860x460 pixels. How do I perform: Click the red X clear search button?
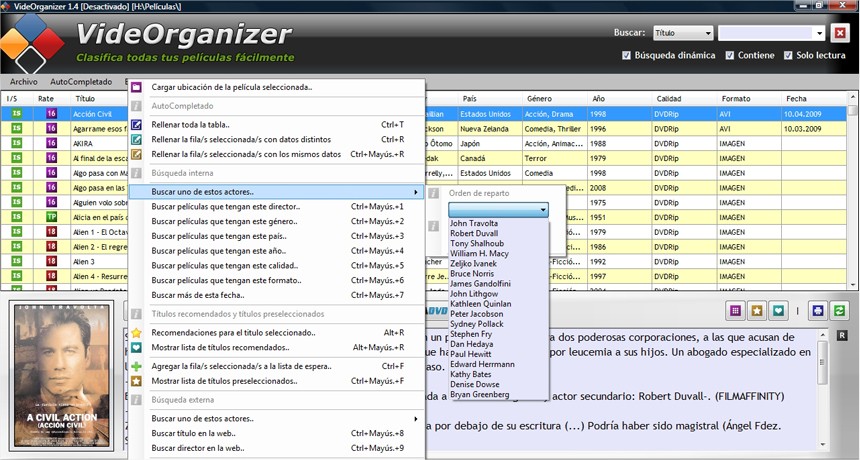pos(840,33)
